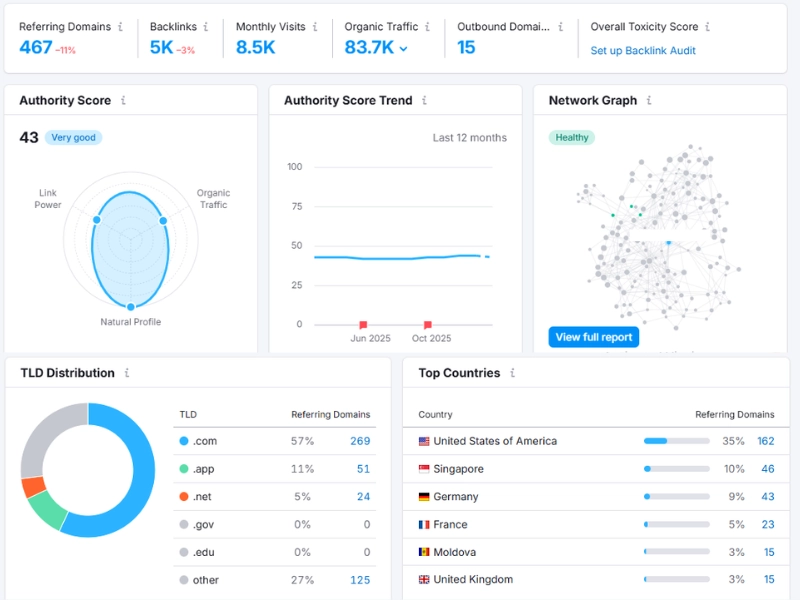Click info icon beside Overall Toxicity Score

(708, 27)
